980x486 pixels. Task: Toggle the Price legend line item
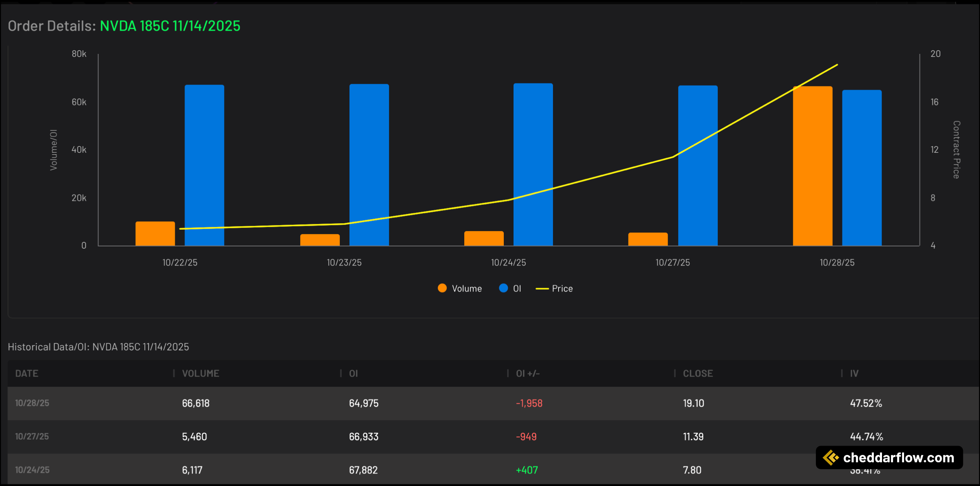554,289
